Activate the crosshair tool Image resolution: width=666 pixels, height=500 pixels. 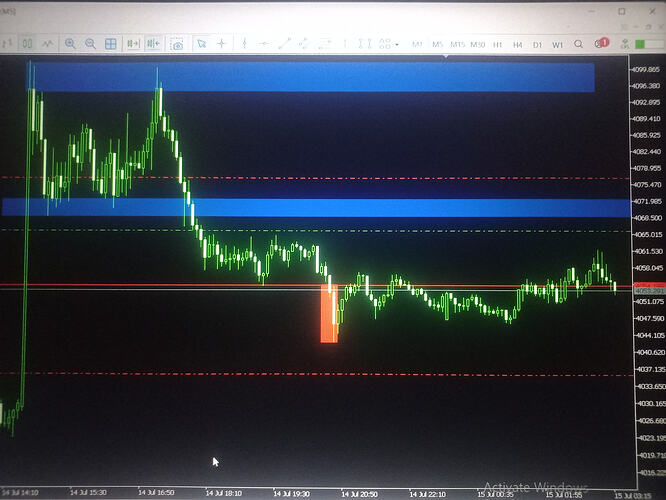coord(221,43)
